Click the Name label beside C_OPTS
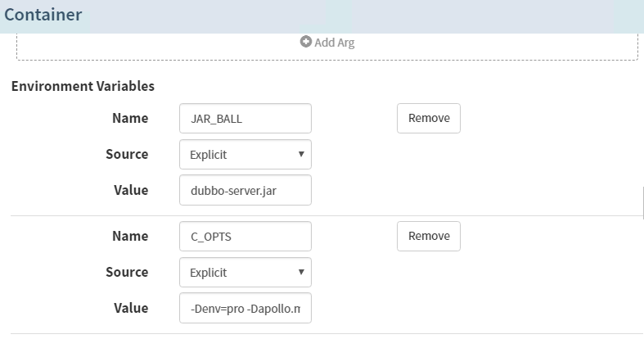The height and width of the screenshot is (339, 644). 130,236
